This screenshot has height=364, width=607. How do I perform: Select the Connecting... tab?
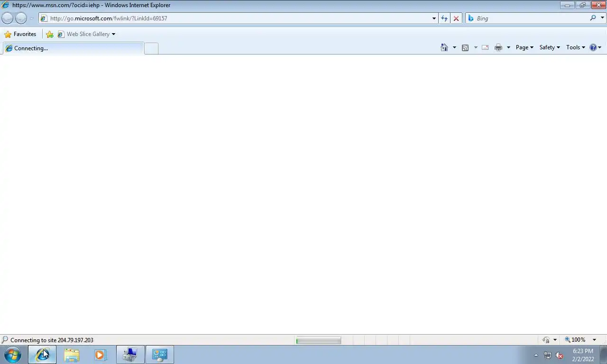tap(73, 48)
